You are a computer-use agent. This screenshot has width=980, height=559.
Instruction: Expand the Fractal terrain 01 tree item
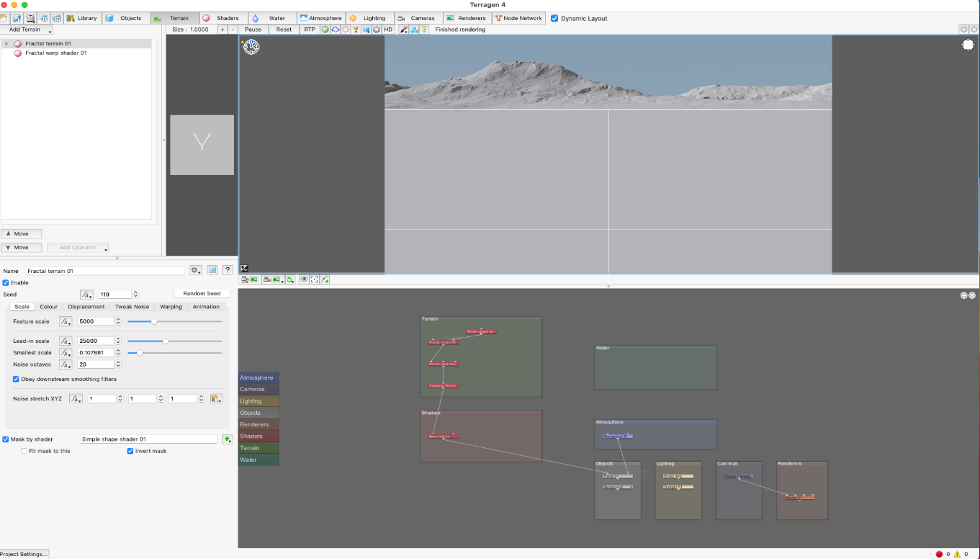(6, 44)
